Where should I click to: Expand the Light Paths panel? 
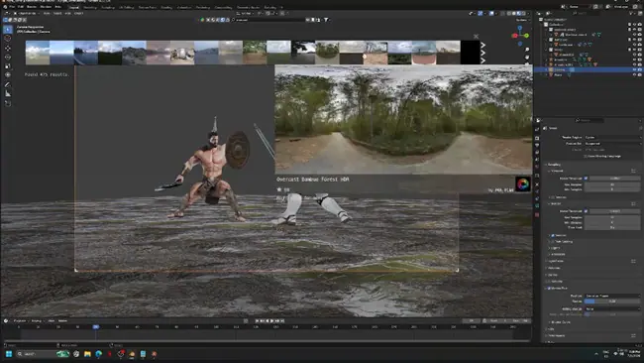(555, 261)
